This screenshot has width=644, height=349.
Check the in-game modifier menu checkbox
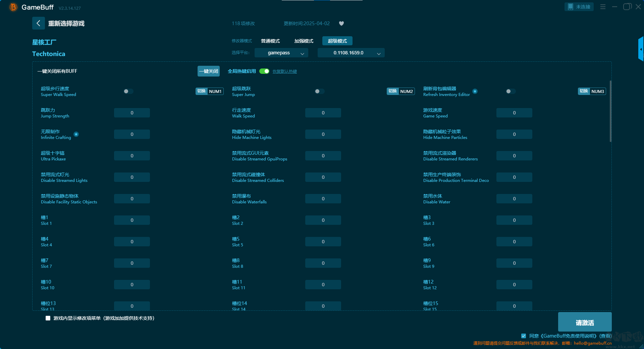[48, 318]
